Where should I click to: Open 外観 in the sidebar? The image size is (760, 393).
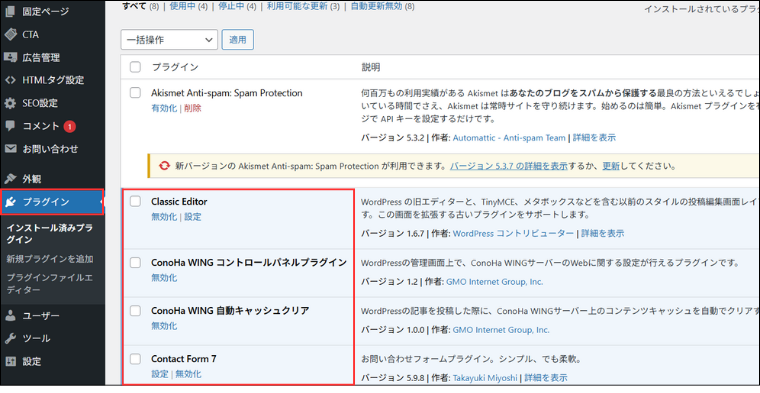click(x=32, y=179)
